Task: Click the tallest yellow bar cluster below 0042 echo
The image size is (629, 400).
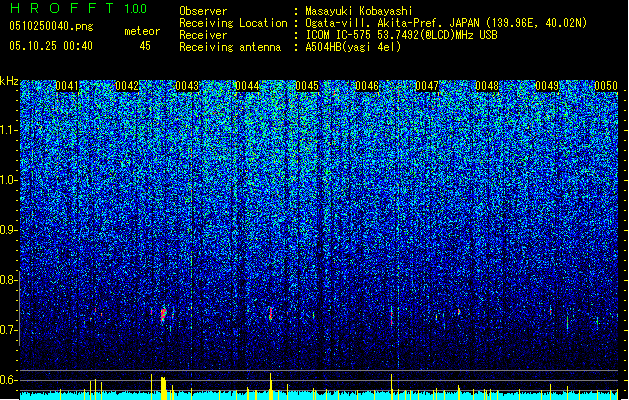Action: pos(163,388)
